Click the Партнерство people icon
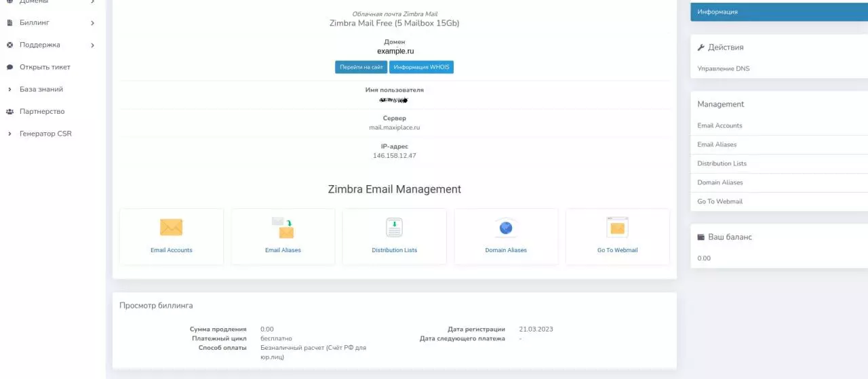Image resolution: width=868 pixels, height=379 pixels. [9, 111]
